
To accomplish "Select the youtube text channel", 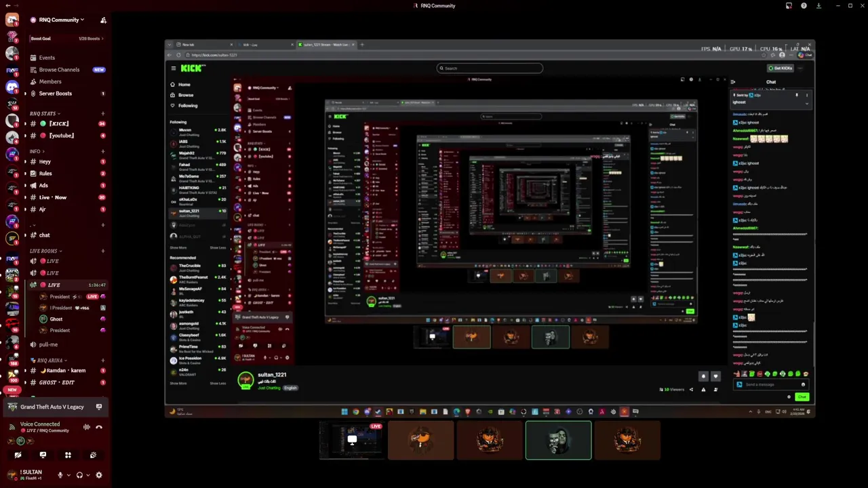I will click(66, 136).
